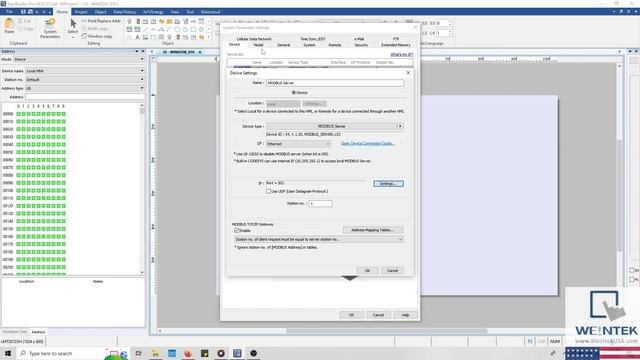The width and height of the screenshot is (640, 360).
Task: Click the address grid vertical scrollbar
Action: coord(142,190)
